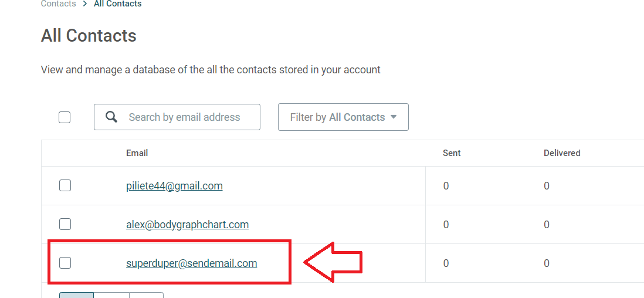Check the box for piliete44@gmail.com
Screen dimensions: 644x298
(65, 186)
